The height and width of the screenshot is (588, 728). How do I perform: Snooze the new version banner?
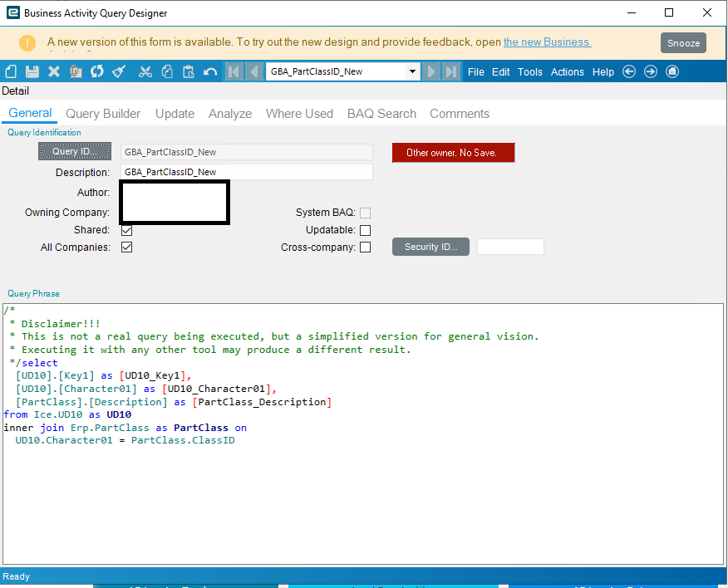pos(683,43)
